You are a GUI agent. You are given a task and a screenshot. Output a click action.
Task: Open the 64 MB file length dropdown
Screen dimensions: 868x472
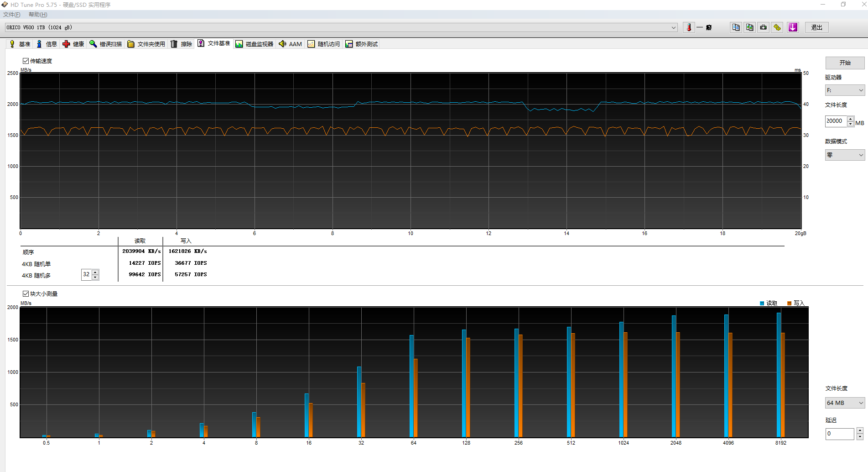pyautogui.click(x=845, y=403)
